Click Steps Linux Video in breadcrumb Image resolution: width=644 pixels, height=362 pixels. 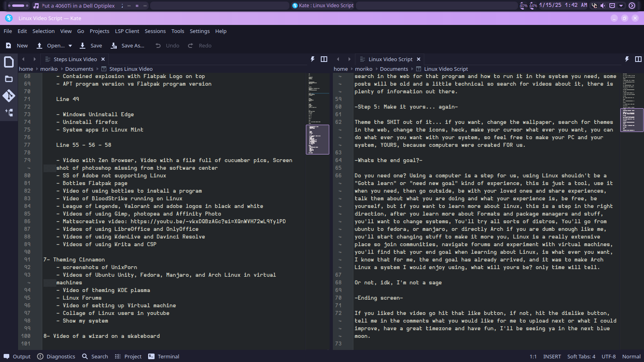click(131, 69)
